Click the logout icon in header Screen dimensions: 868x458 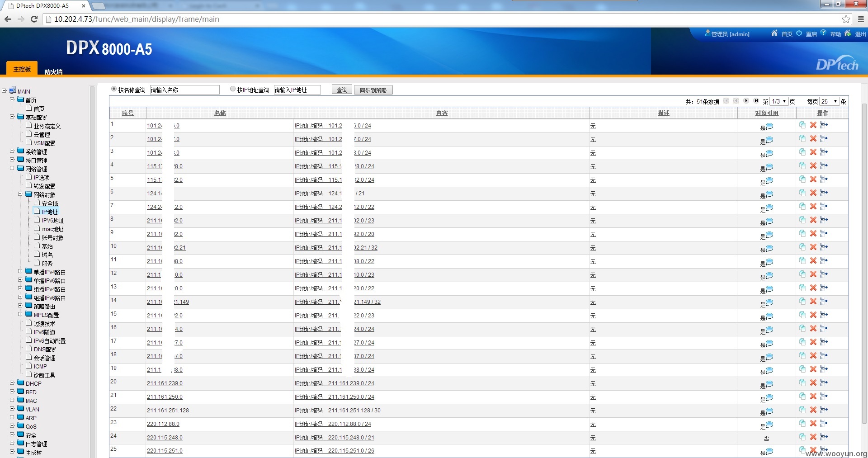848,33
